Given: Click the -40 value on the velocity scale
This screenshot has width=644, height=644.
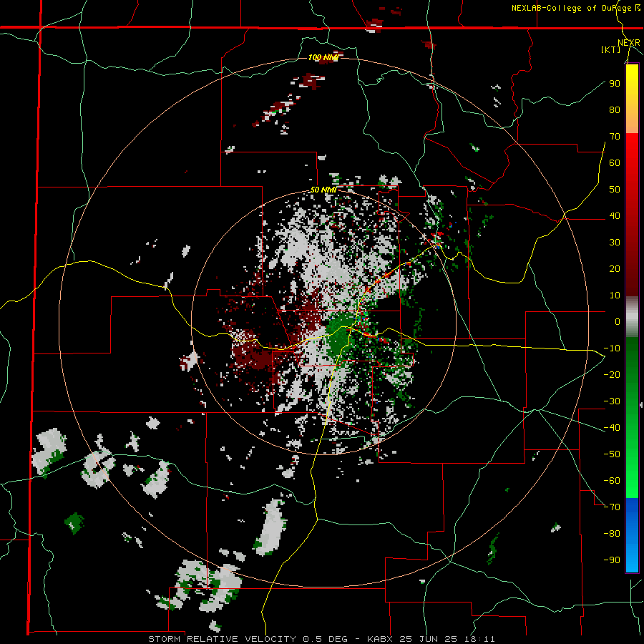Looking at the screenshot, I should pos(612,428).
